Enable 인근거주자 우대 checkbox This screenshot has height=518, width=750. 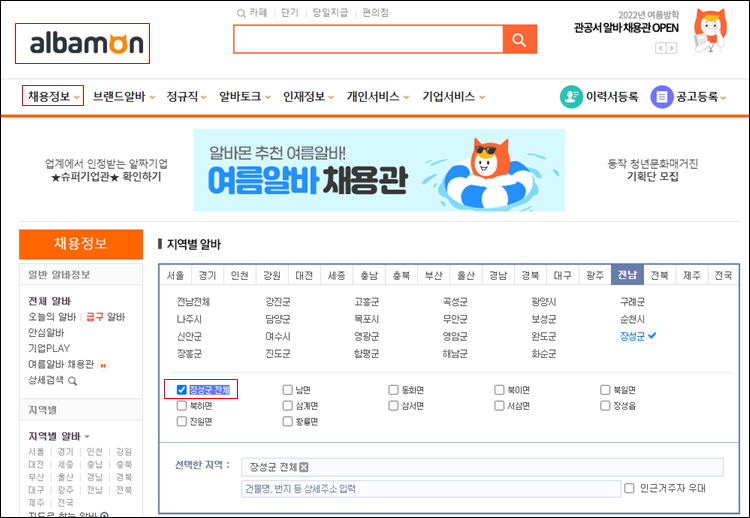coord(629,488)
